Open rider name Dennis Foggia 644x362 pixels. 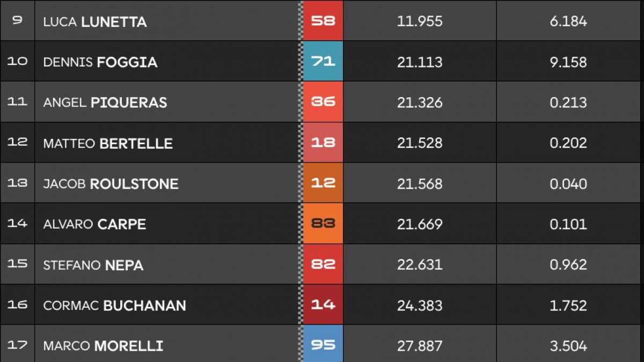coord(100,62)
